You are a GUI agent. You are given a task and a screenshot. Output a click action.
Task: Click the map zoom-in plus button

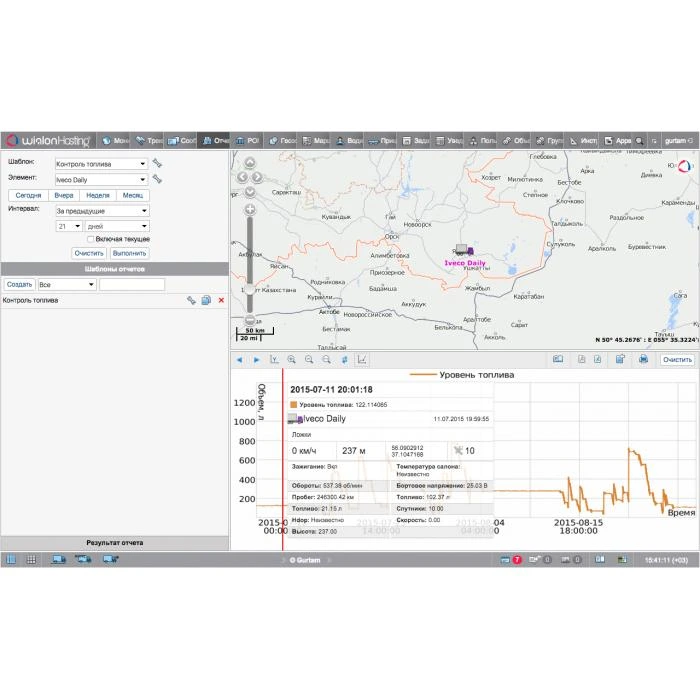[x=250, y=210]
